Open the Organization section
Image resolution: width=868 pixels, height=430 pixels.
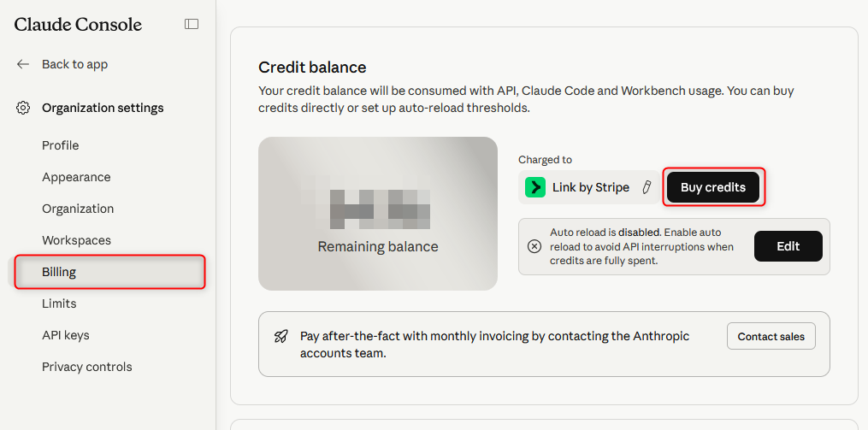[78, 209]
